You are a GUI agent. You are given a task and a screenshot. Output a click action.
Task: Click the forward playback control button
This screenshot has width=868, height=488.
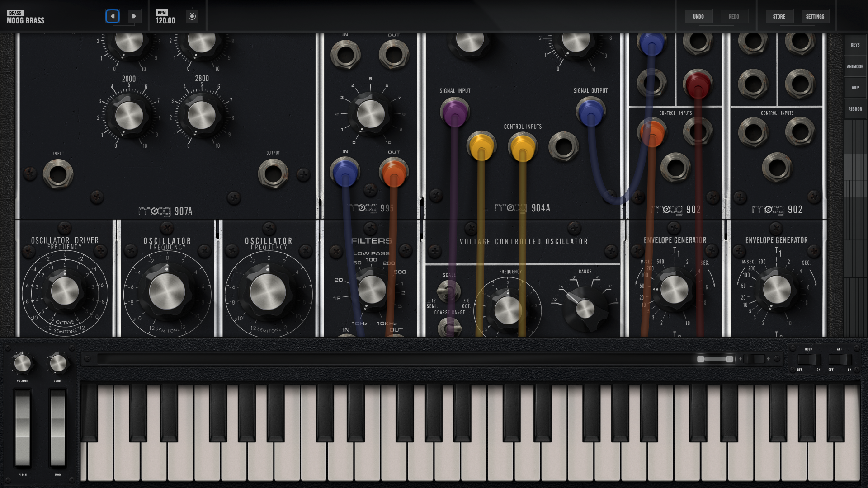tap(132, 16)
